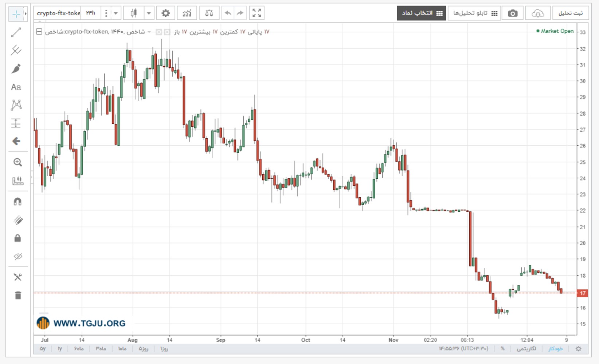This screenshot has width=599, height=364.
Task: Select the Aa text annotation tool
Action: [16, 87]
